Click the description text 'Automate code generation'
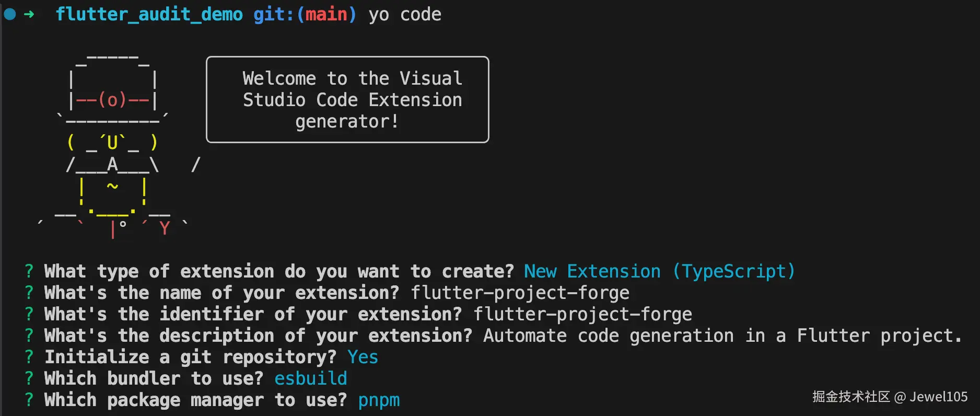Viewport: 980px width, 416px height. tap(609, 336)
